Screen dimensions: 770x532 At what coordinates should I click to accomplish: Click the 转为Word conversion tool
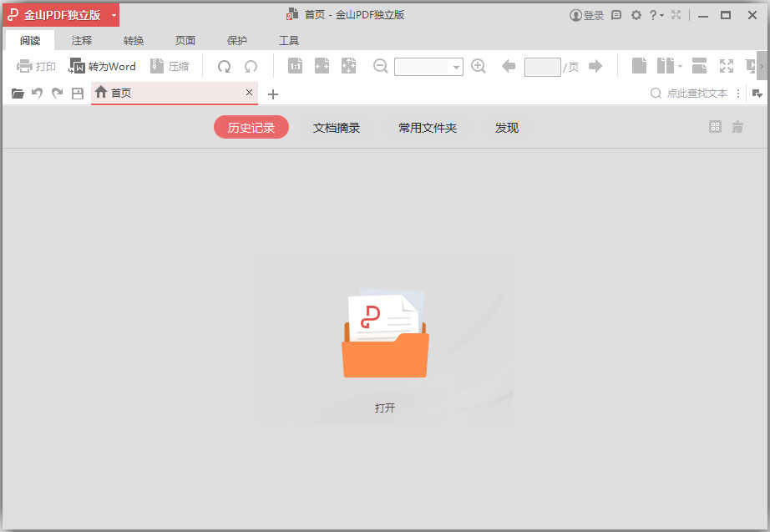point(102,66)
